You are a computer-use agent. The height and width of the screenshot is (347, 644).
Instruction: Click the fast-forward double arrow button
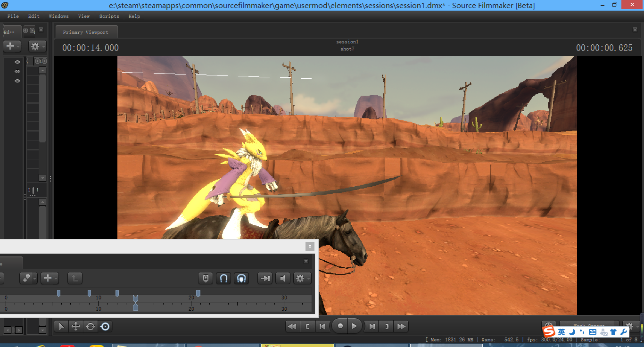(x=401, y=326)
